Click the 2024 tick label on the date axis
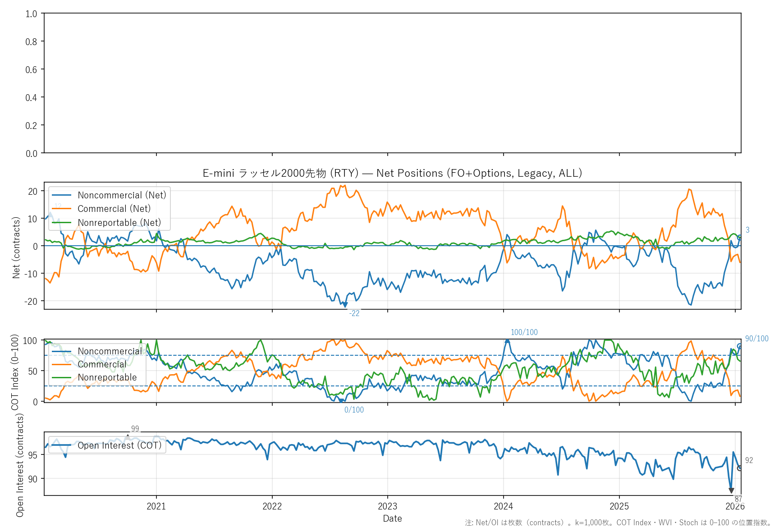The image size is (779, 532). coord(503,506)
